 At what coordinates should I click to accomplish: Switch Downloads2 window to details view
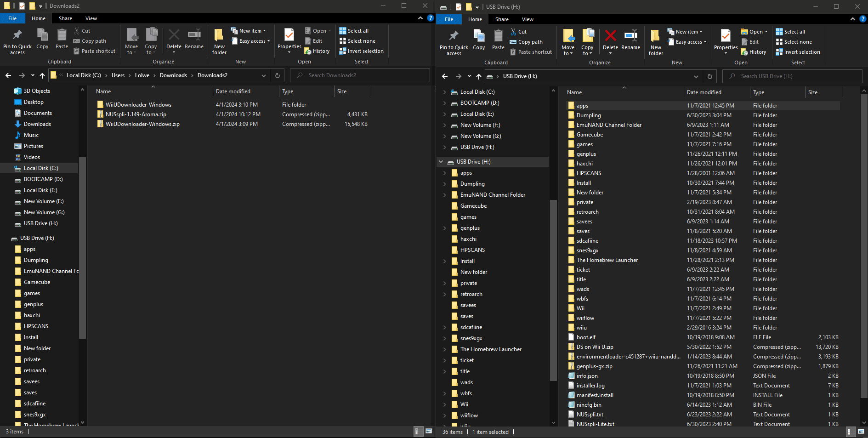click(x=417, y=431)
